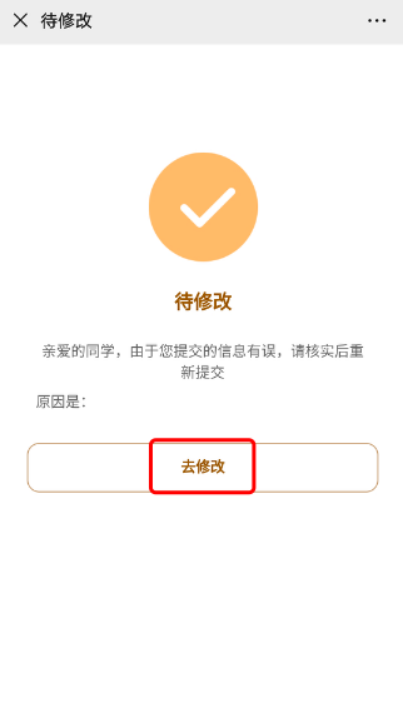This screenshot has height=708, width=403.
Task: Tap the blank area above the orange circle
Action: coord(203,97)
